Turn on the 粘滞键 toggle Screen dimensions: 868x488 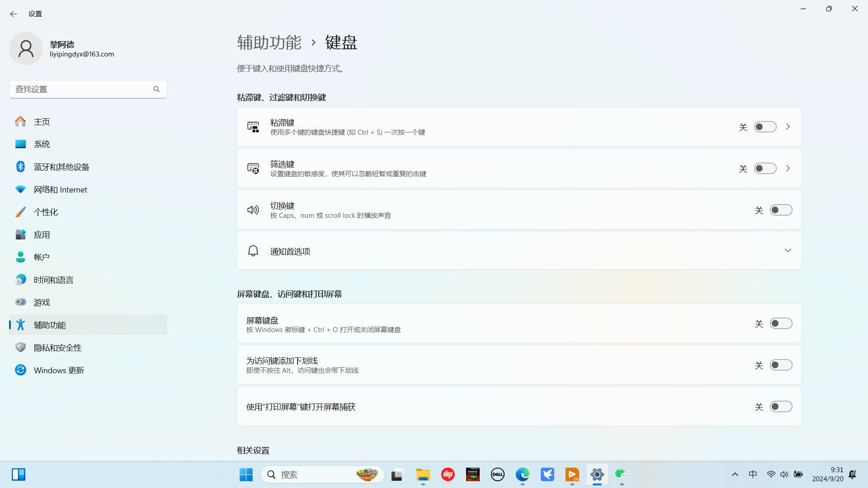pyautogui.click(x=765, y=127)
